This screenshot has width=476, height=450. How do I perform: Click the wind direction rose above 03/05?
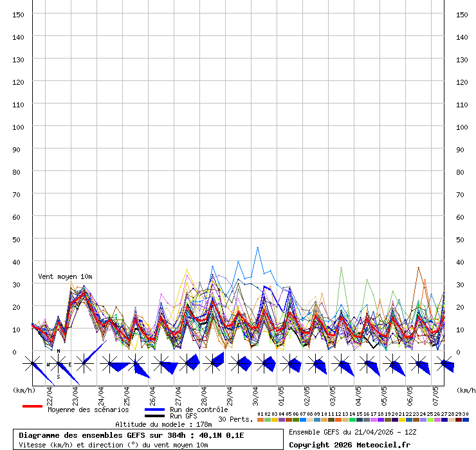[x=342, y=364]
